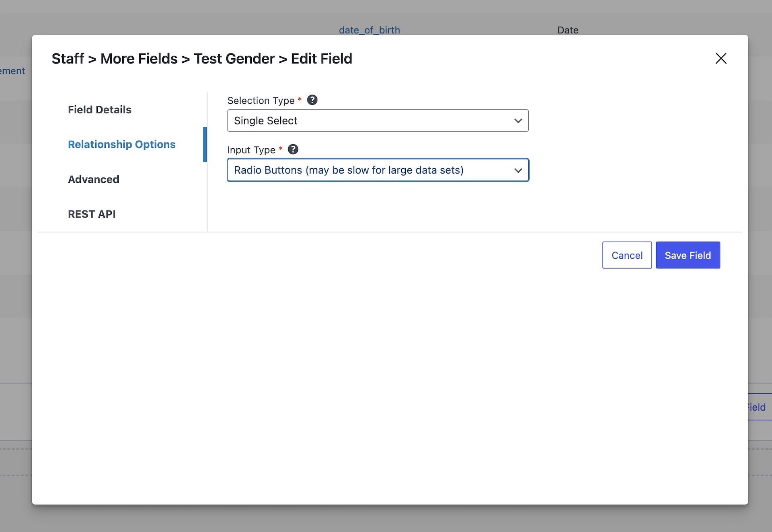Image resolution: width=772 pixels, height=532 pixels.
Task: Switch to the Advanced tab
Action: coord(93,179)
